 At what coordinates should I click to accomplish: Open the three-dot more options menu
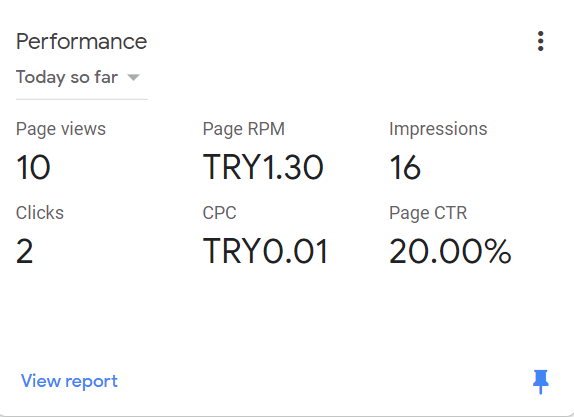click(x=540, y=41)
